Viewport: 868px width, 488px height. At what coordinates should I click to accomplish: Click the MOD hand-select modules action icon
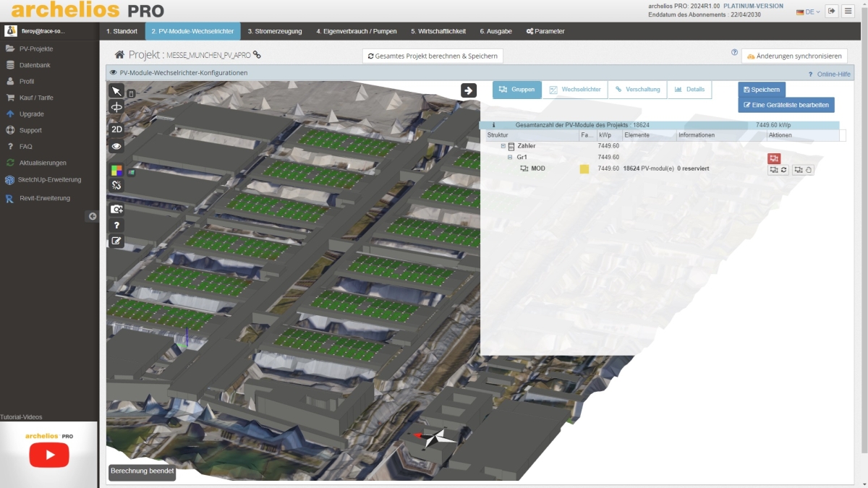803,170
